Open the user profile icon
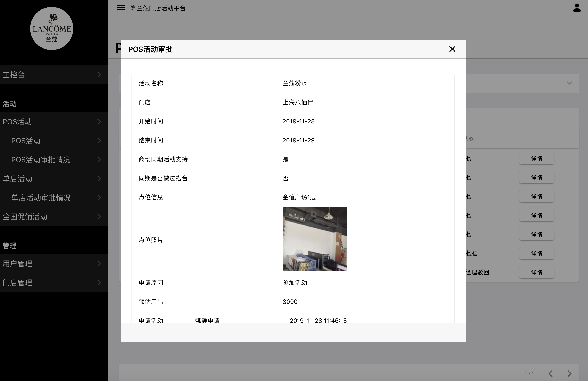This screenshot has height=381, width=588. point(577,8)
